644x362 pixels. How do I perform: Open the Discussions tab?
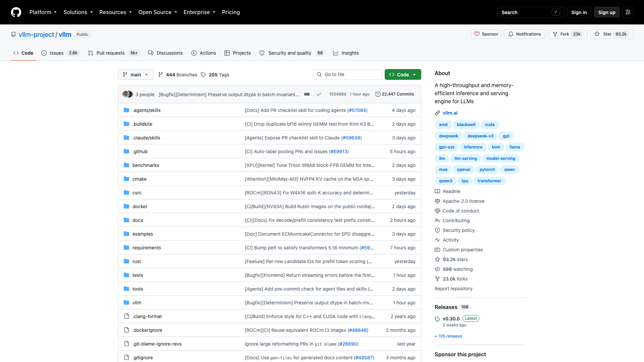[x=165, y=53]
